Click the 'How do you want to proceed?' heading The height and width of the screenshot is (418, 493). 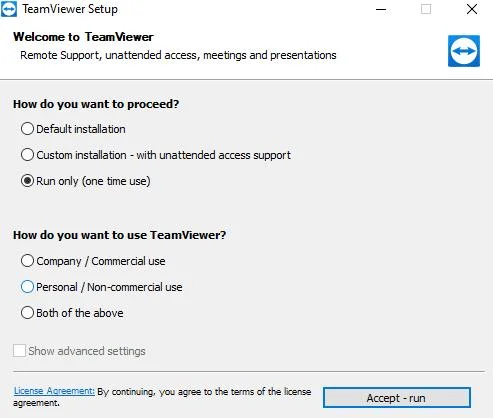pos(96,104)
